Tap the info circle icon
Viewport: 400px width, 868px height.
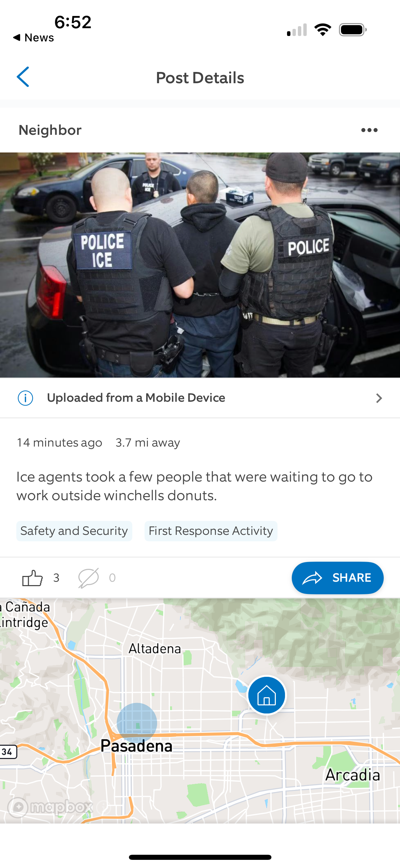tap(25, 398)
